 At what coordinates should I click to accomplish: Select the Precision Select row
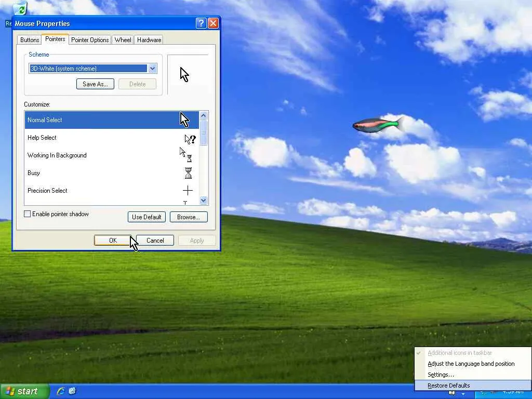[112, 190]
